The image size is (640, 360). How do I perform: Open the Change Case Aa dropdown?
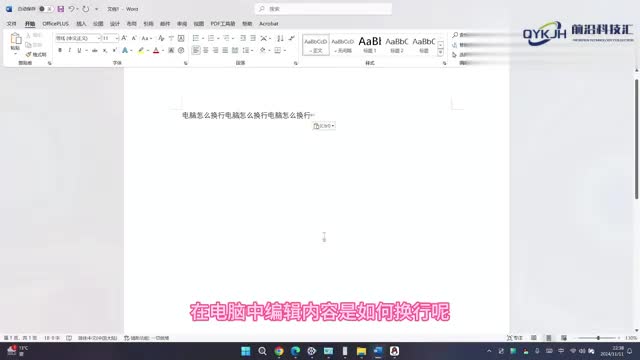146,38
